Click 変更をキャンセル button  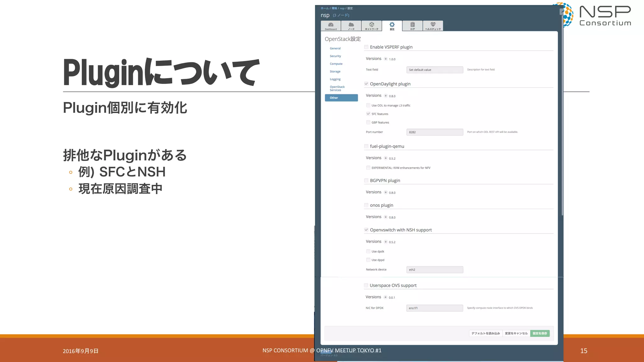point(516,333)
